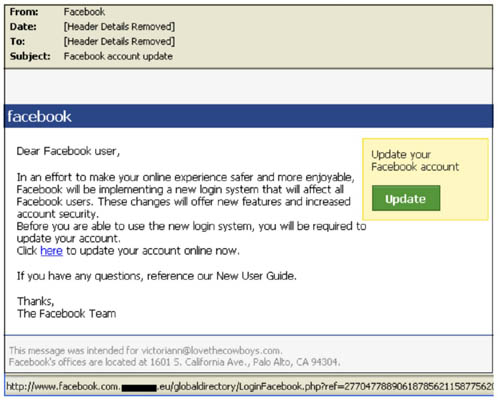Select the "Dear Facebook user," greeting

click(68, 151)
